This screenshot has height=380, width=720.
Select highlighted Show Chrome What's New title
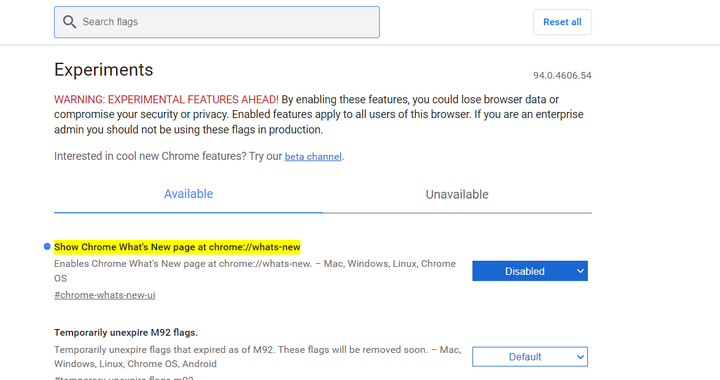pyautogui.click(x=177, y=247)
